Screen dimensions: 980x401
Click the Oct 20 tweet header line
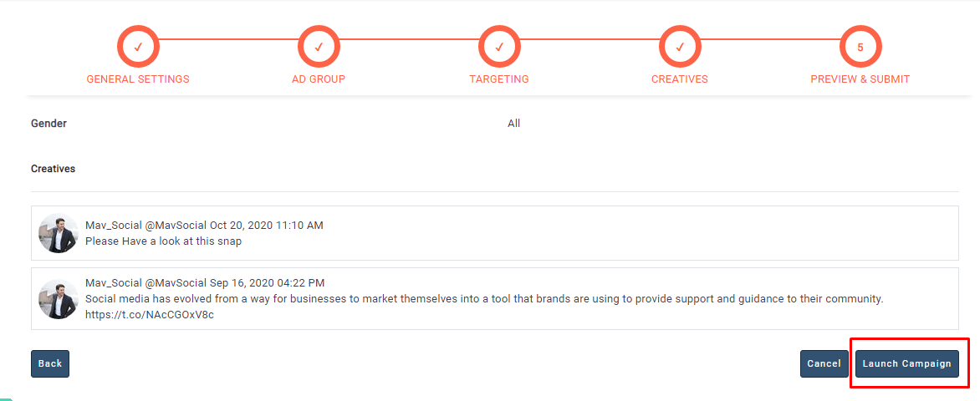coord(204,226)
